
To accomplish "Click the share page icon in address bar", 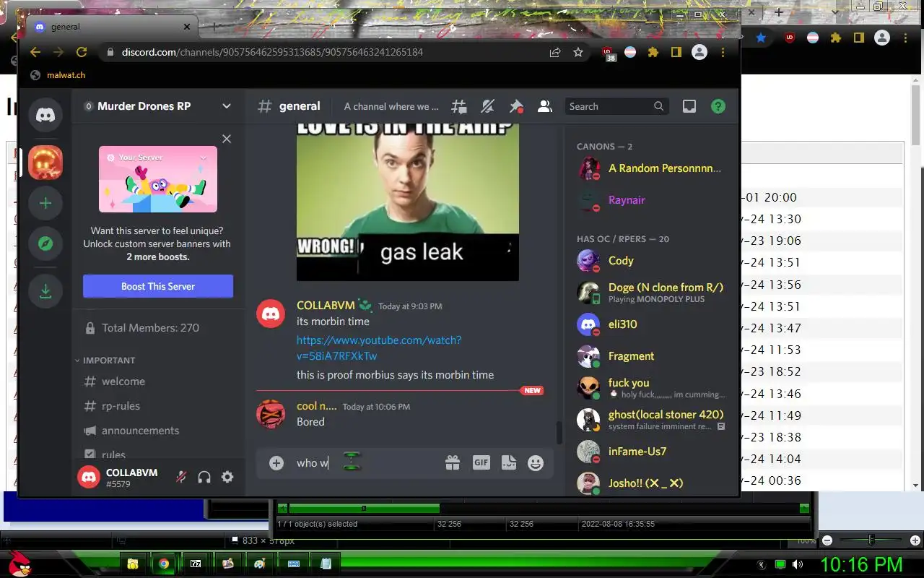I will 555,52.
